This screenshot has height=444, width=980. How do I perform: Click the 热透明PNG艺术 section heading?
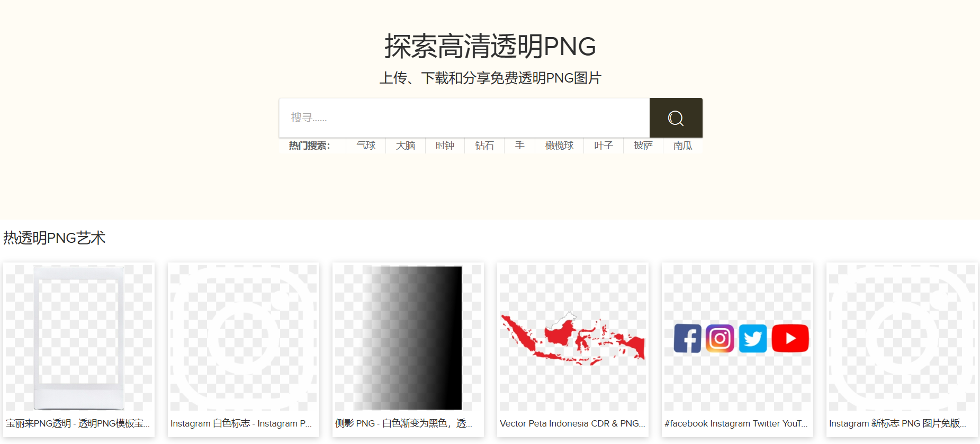click(x=55, y=238)
